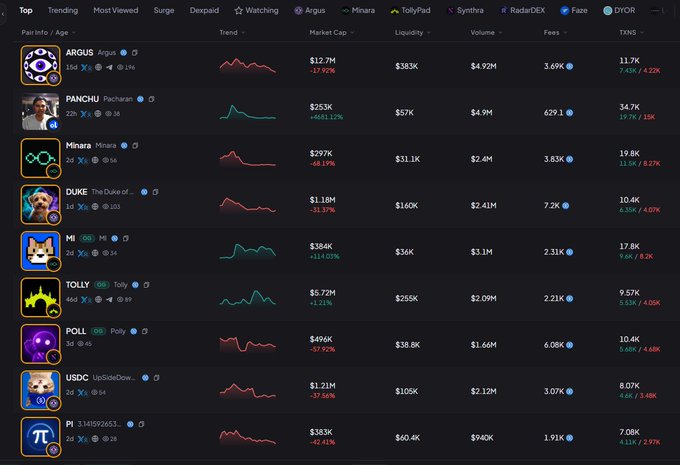Sort by the Market Cap column header

point(332,33)
